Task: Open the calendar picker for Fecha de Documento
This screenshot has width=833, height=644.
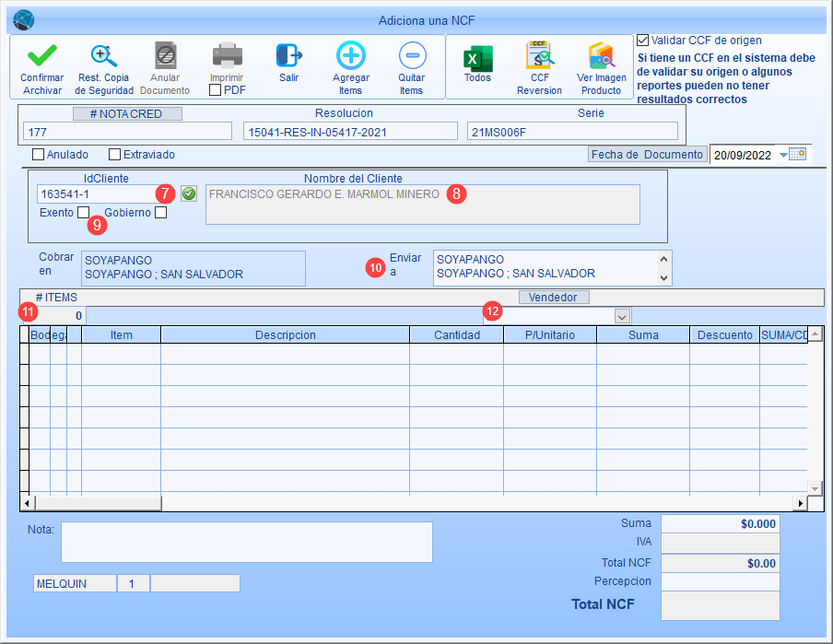Action: point(797,155)
